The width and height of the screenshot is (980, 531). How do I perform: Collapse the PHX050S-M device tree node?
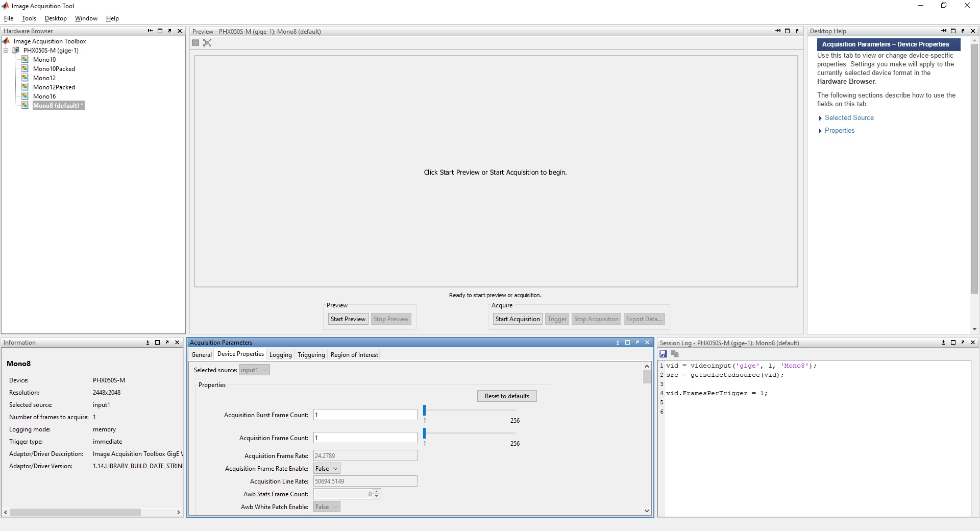[x=6, y=50]
